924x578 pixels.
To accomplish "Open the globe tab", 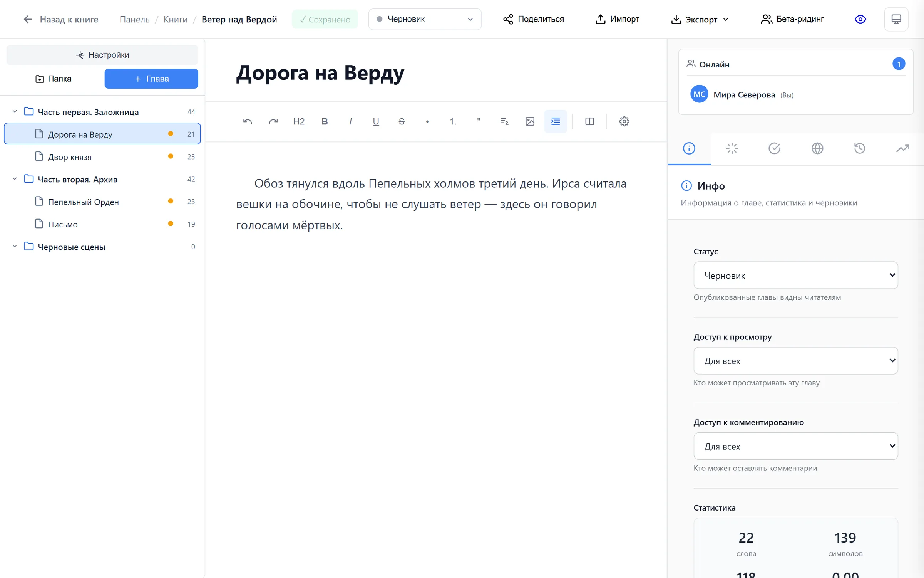I will tap(817, 148).
